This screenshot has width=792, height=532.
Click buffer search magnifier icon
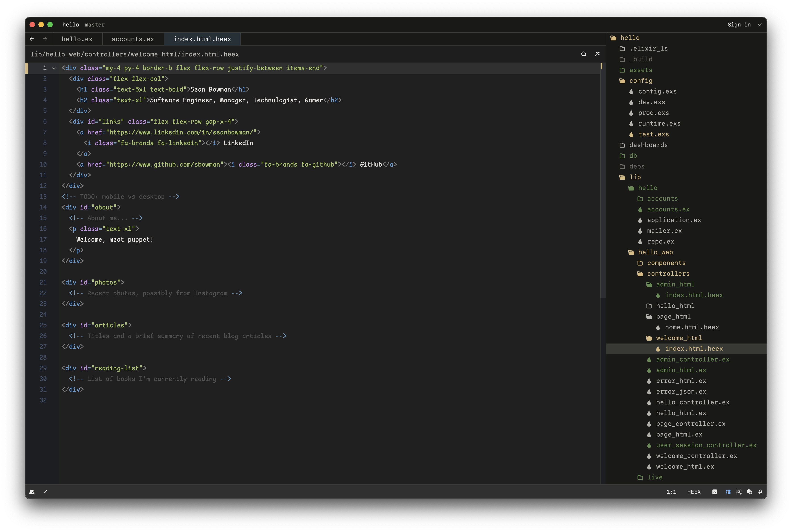[x=584, y=54]
